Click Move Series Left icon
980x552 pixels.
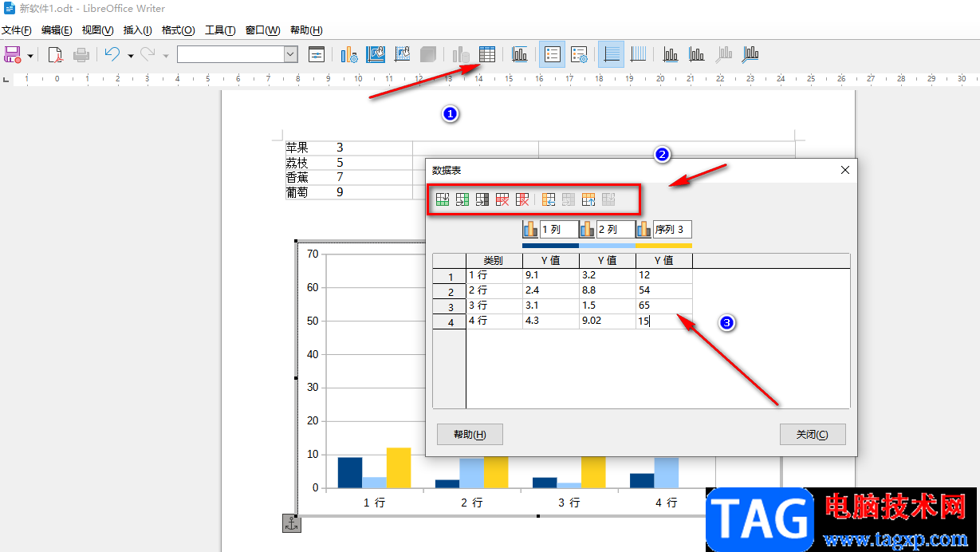click(549, 199)
